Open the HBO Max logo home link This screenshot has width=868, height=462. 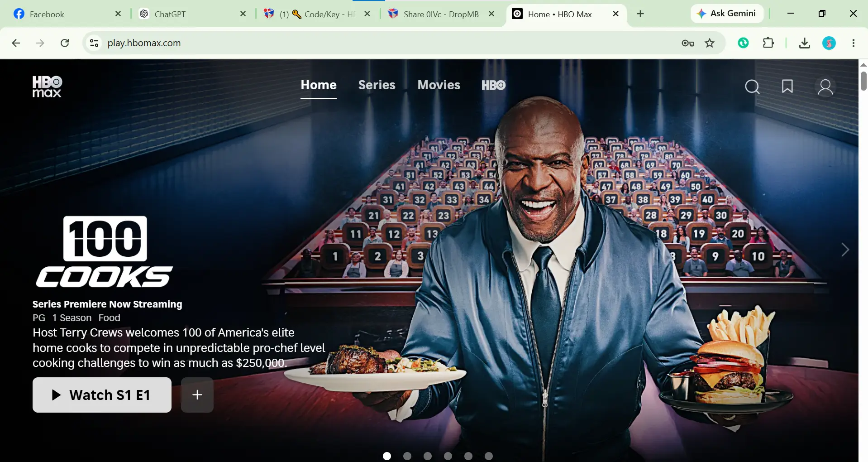47,87
